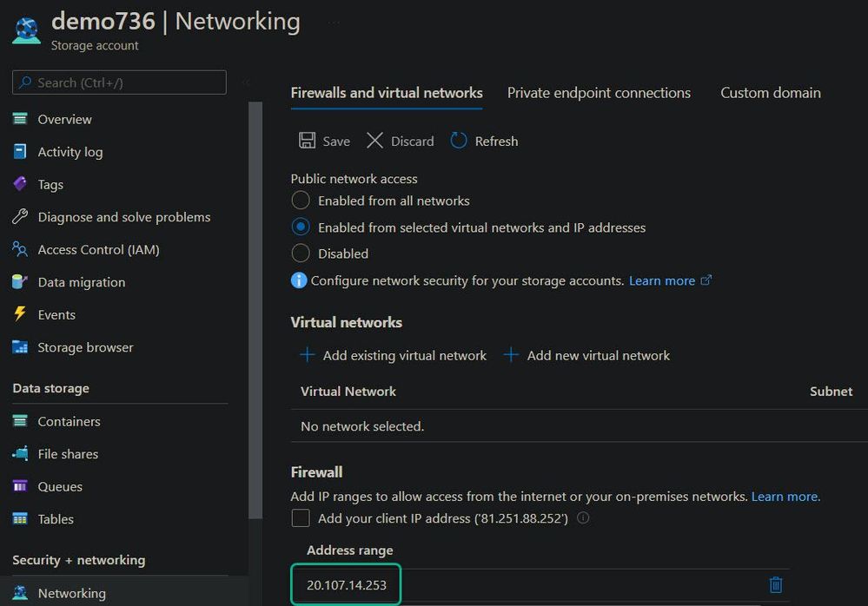The height and width of the screenshot is (606, 868).
Task: Click the Refresh circular arrow icon
Action: point(459,141)
